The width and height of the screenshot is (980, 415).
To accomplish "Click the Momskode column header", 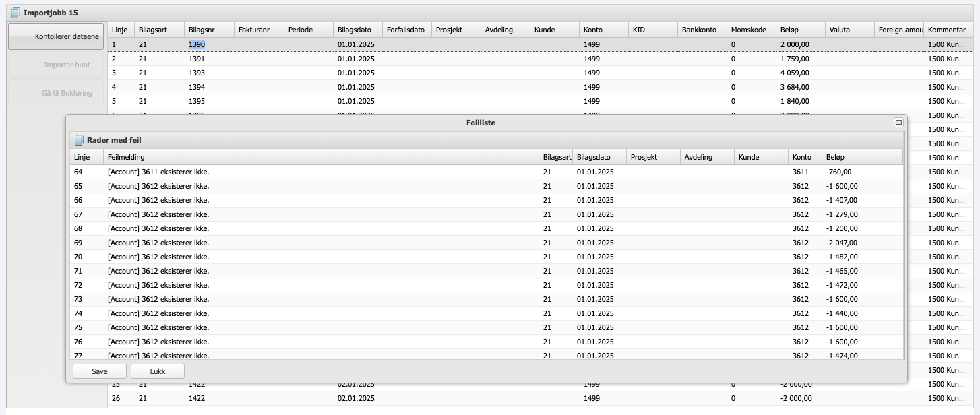I will pos(750,30).
